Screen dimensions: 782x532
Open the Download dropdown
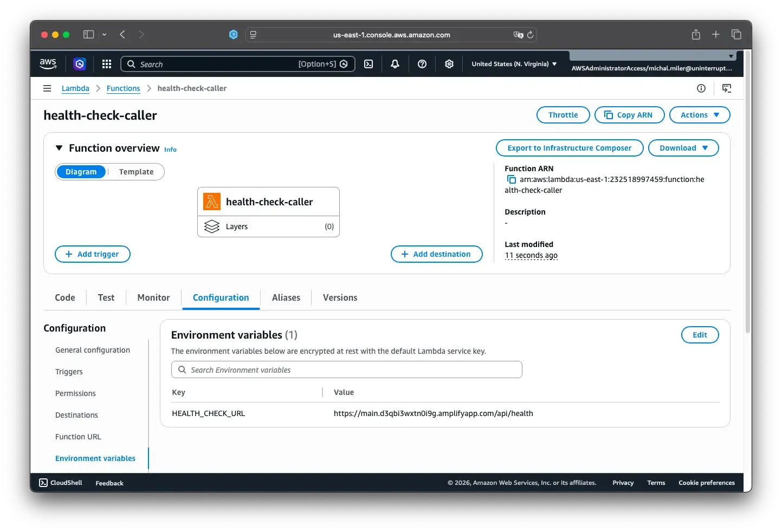683,148
